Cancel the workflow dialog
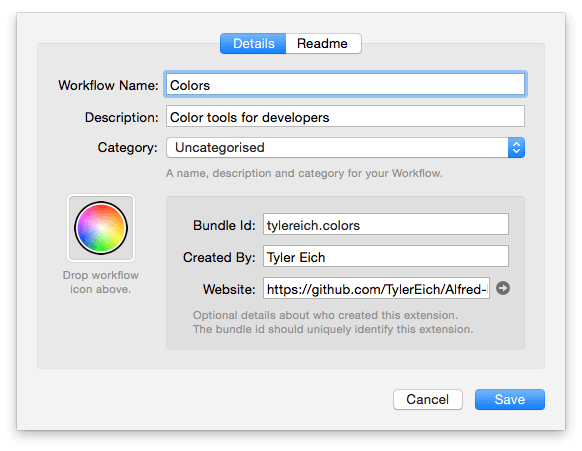The width and height of the screenshot is (582, 451). (x=428, y=399)
